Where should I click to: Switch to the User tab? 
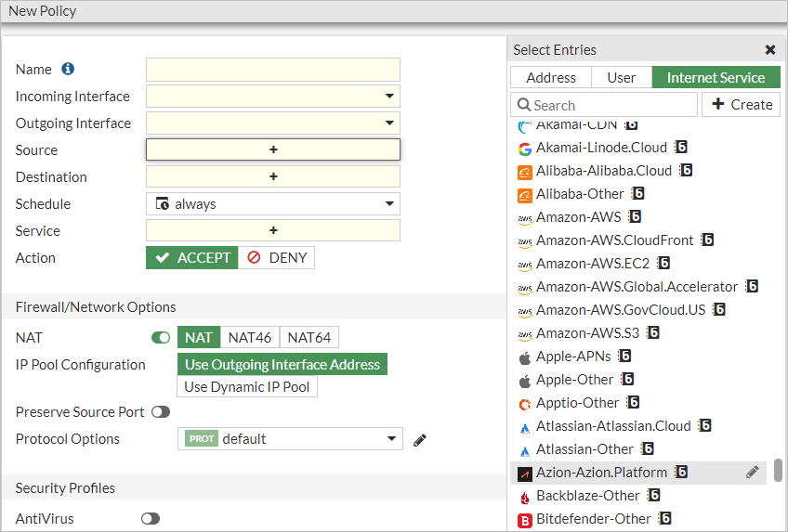pyautogui.click(x=622, y=77)
